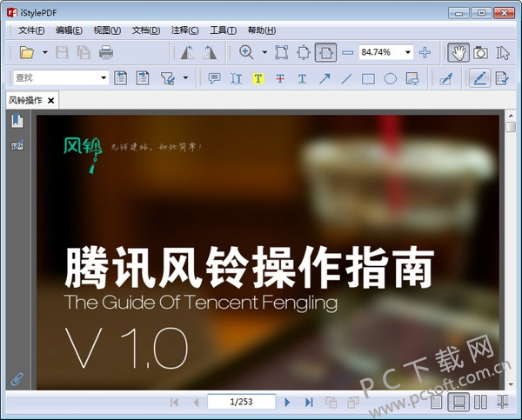The image size is (522, 420).
Task: Expand the open-file dropdown arrow
Action: click(x=45, y=52)
